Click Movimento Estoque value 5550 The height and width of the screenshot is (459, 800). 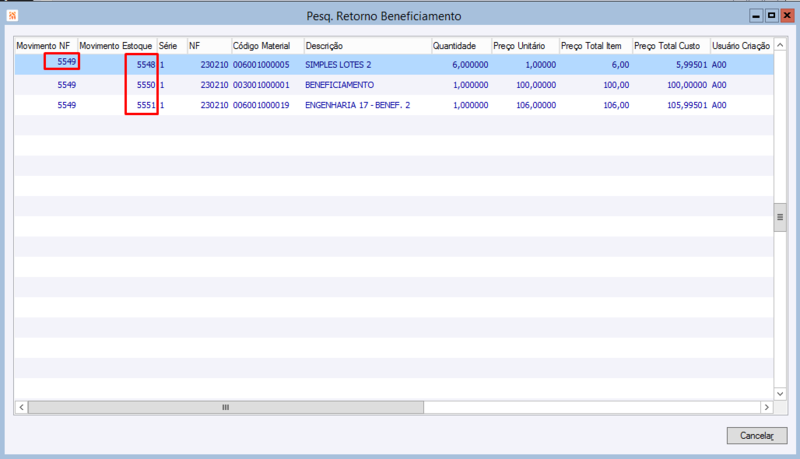point(146,85)
